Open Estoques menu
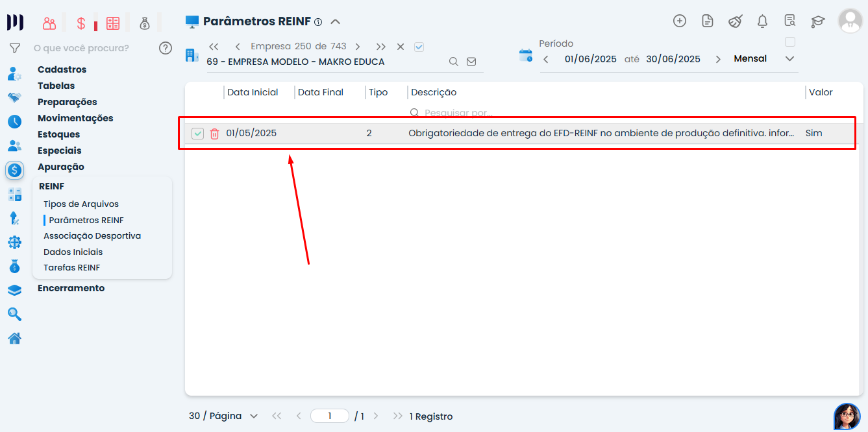The image size is (868, 432). (x=59, y=134)
